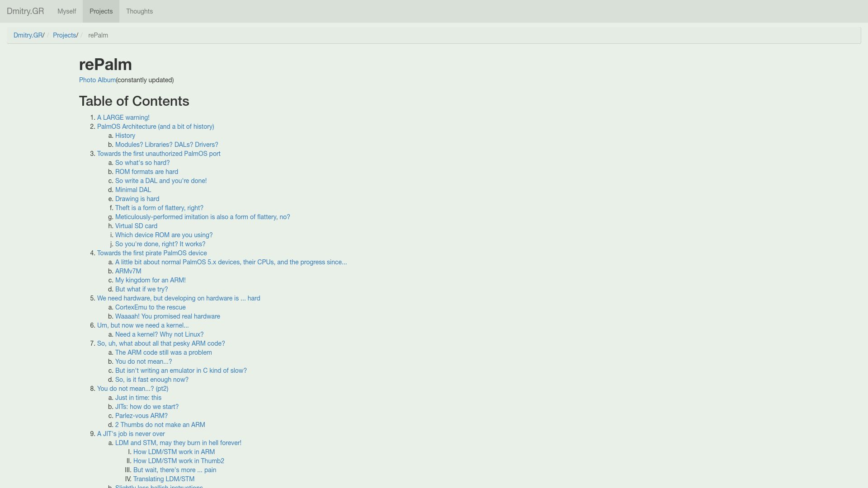Jump to 'Just in time: this'
Screen dimensions: 868x488
click(x=138, y=398)
